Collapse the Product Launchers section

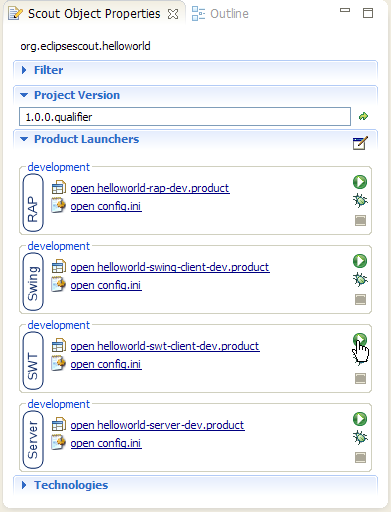(x=24, y=139)
